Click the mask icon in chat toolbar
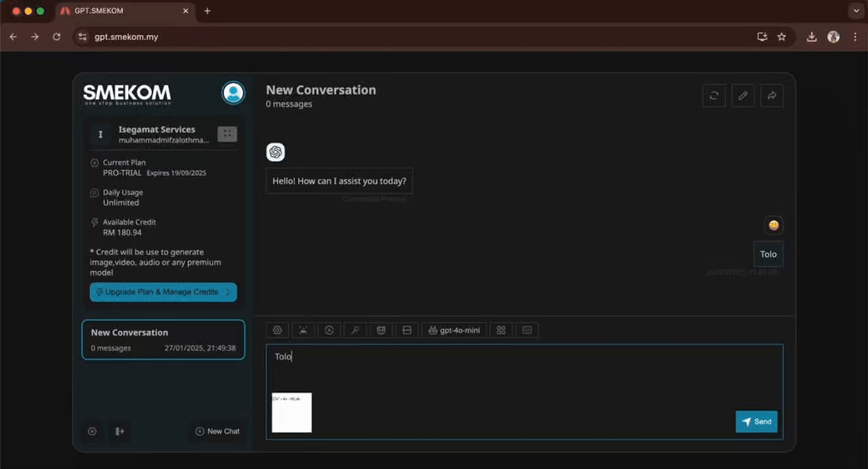Image resolution: width=868 pixels, height=469 pixels. [x=380, y=330]
